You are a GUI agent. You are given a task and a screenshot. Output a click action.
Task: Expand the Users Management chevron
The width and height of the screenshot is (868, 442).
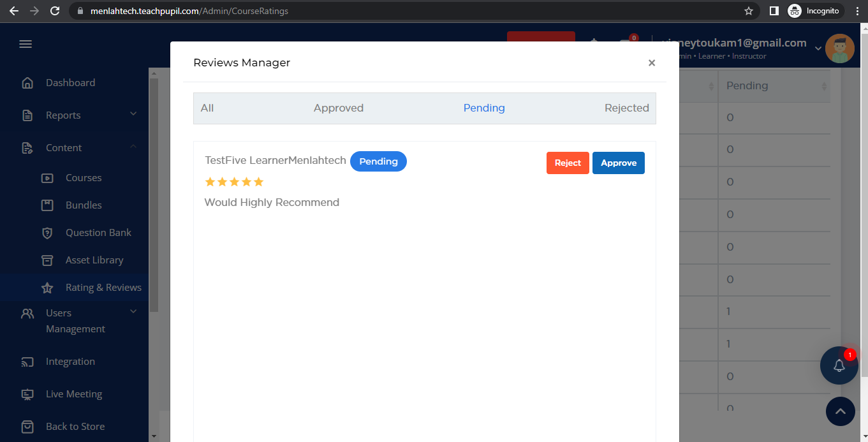(x=133, y=311)
